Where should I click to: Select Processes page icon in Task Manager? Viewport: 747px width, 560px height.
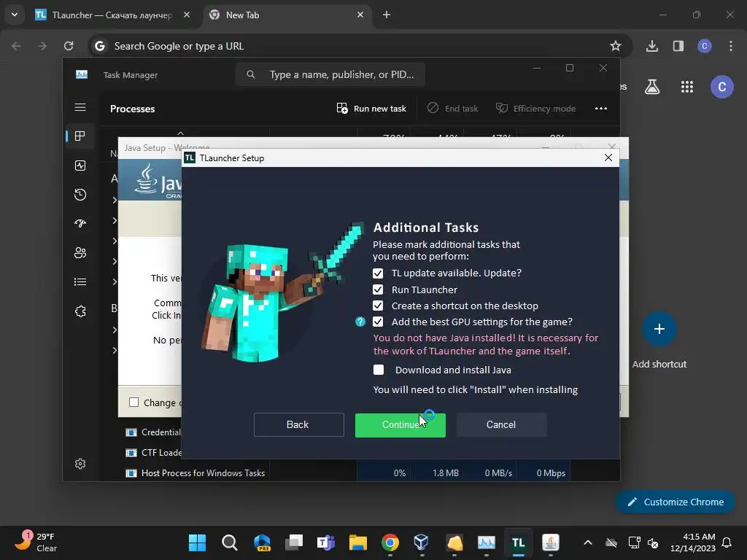click(x=80, y=136)
